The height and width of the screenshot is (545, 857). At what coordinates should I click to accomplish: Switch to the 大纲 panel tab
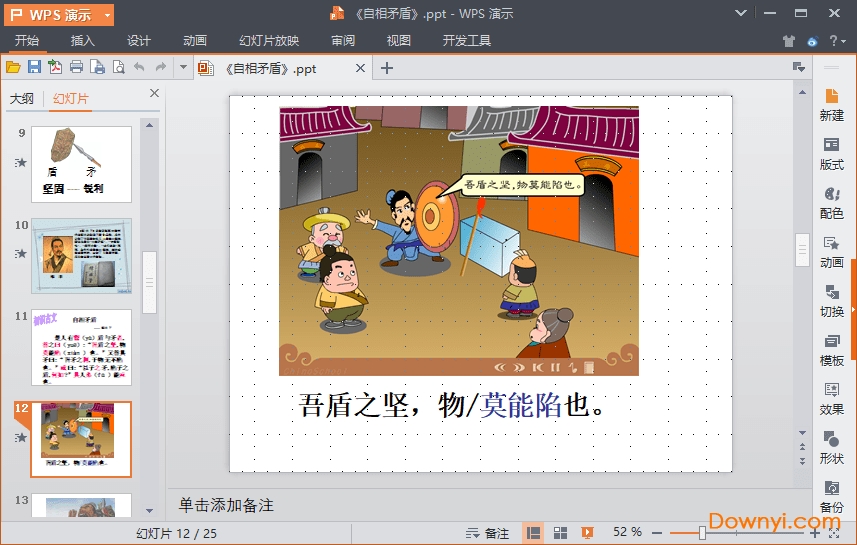(22, 99)
